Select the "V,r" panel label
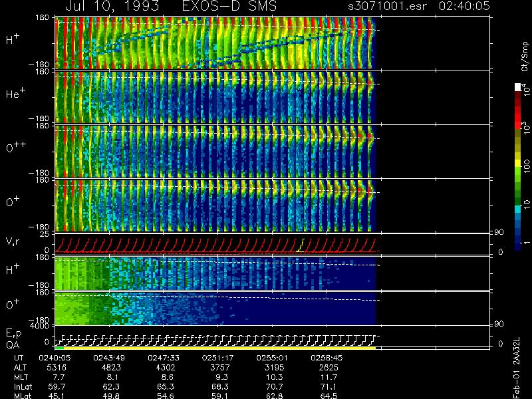The image size is (532, 399). (x=13, y=241)
